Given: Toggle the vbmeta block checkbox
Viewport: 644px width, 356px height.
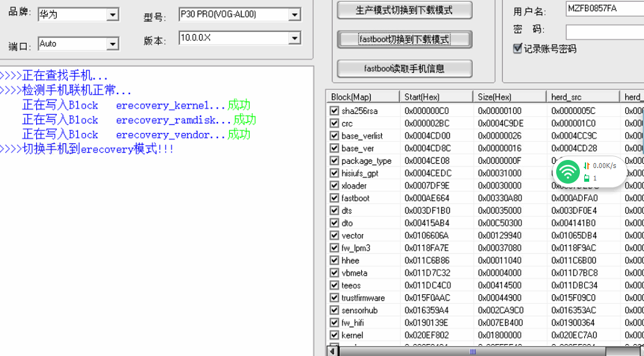Looking at the screenshot, I should [x=334, y=273].
